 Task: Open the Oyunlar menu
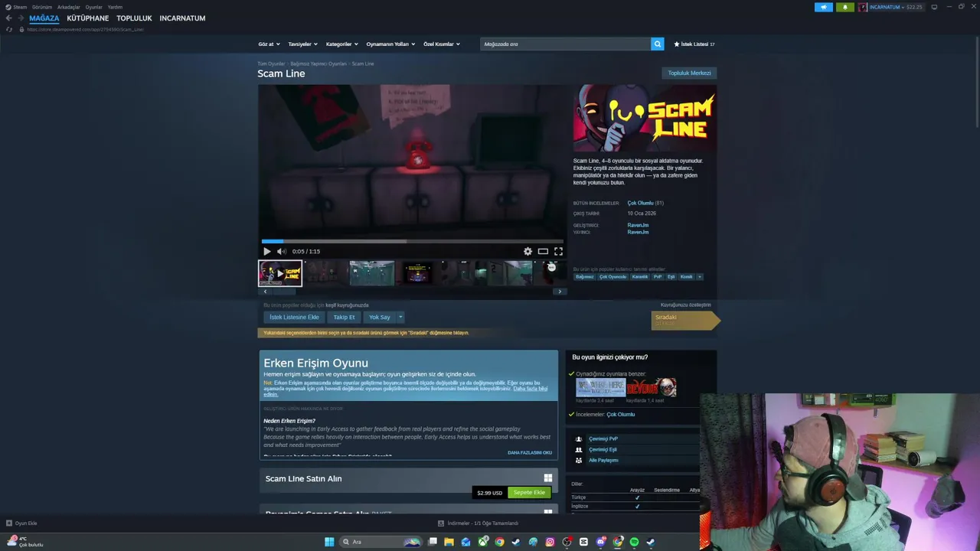[94, 7]
